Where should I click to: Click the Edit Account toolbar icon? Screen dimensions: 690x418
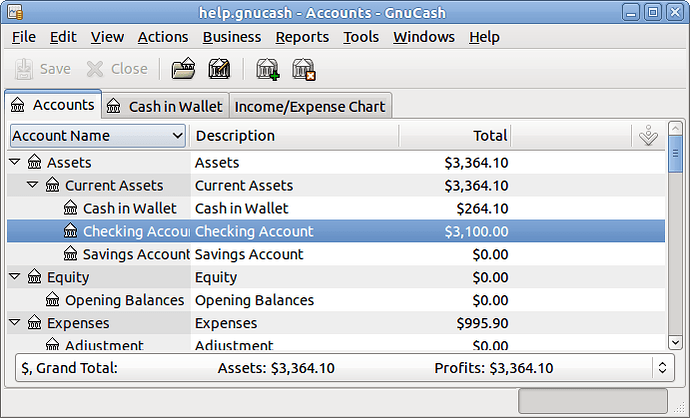tap(220, 69)
